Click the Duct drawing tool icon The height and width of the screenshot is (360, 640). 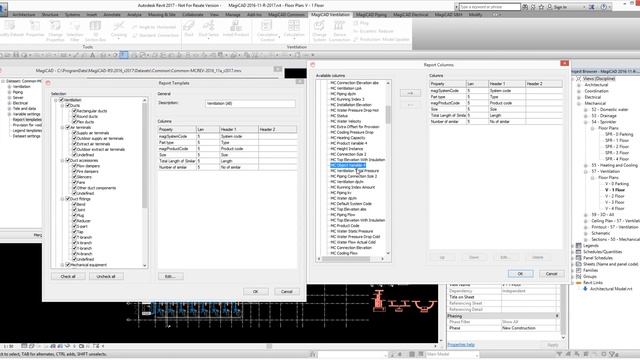189,27
